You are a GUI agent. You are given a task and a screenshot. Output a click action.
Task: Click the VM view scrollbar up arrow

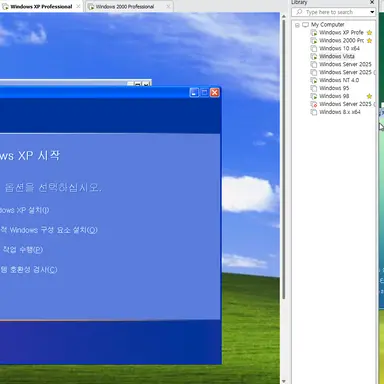(284, 16)
